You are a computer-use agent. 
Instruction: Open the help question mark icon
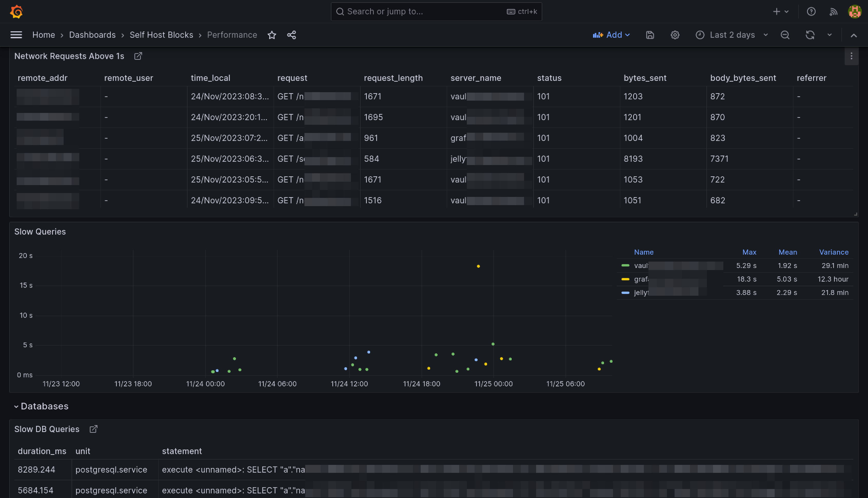[811, 11]
